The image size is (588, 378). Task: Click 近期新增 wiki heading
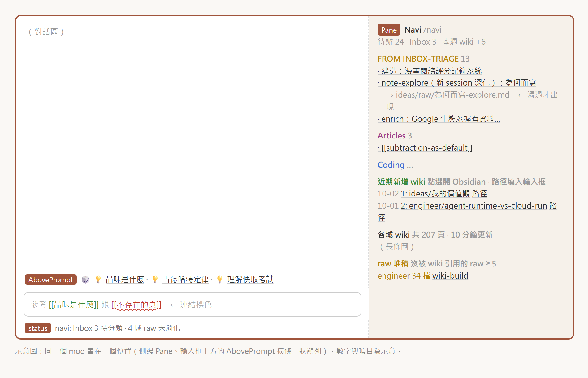point(401,182)
